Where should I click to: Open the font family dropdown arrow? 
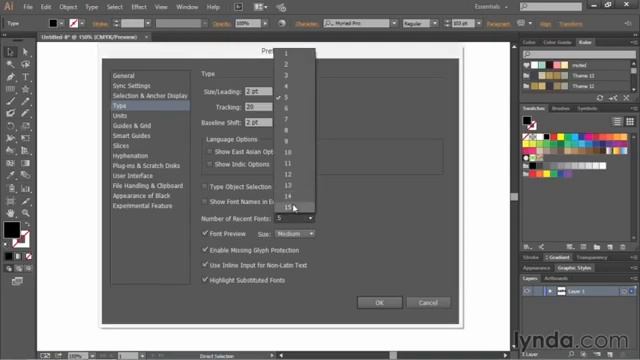(394, 23)
